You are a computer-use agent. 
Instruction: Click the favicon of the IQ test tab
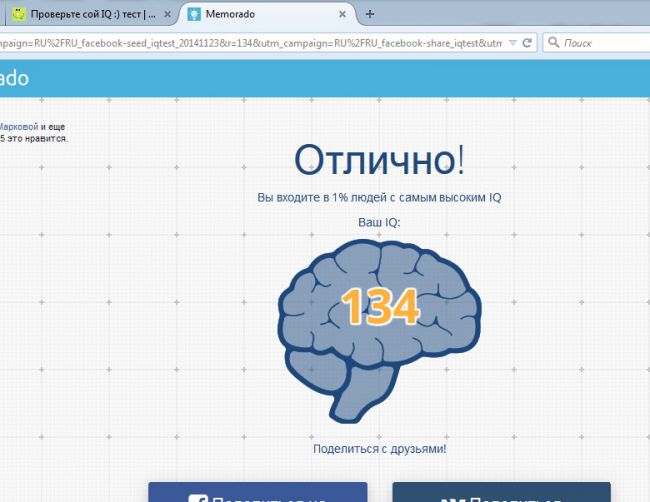pyautogui.click(x=17, y=15)
